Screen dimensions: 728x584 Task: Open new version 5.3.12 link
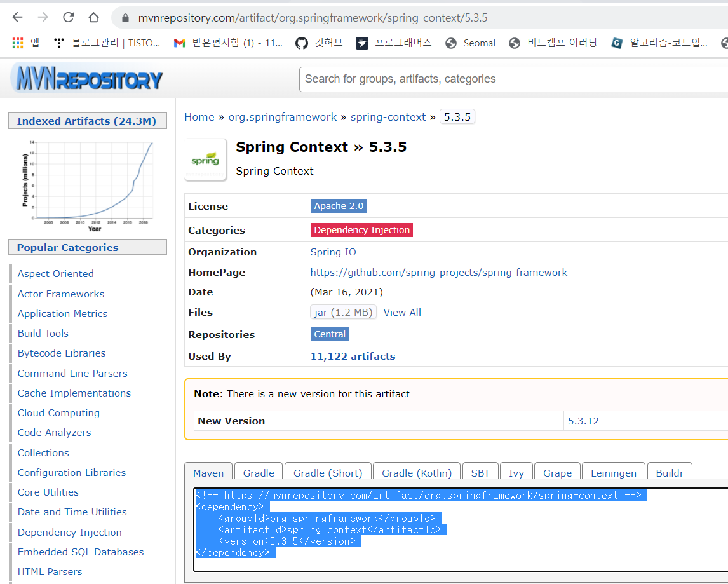coord(583,421)
